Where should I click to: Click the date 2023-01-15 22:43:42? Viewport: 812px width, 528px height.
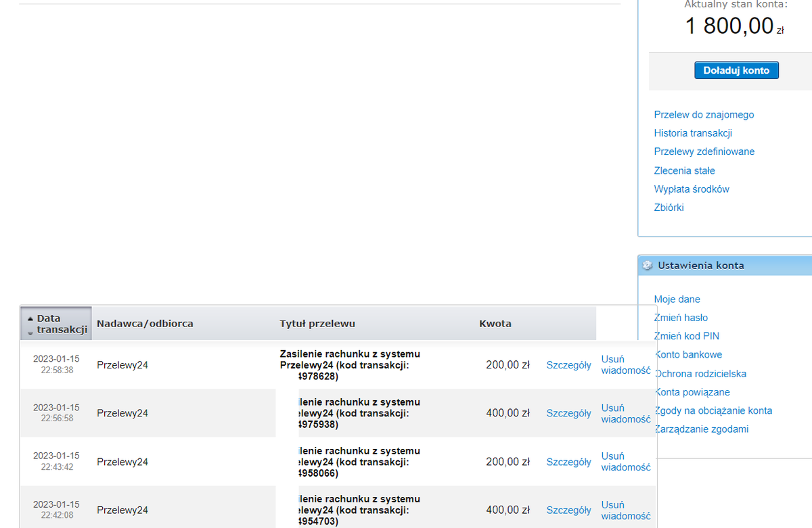(x=56, y=461)
